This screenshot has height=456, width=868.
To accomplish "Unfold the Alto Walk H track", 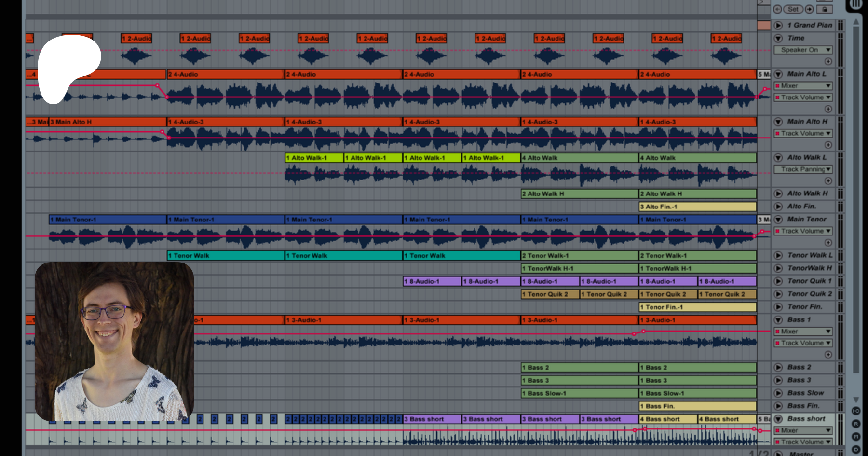I will point(778,193).
